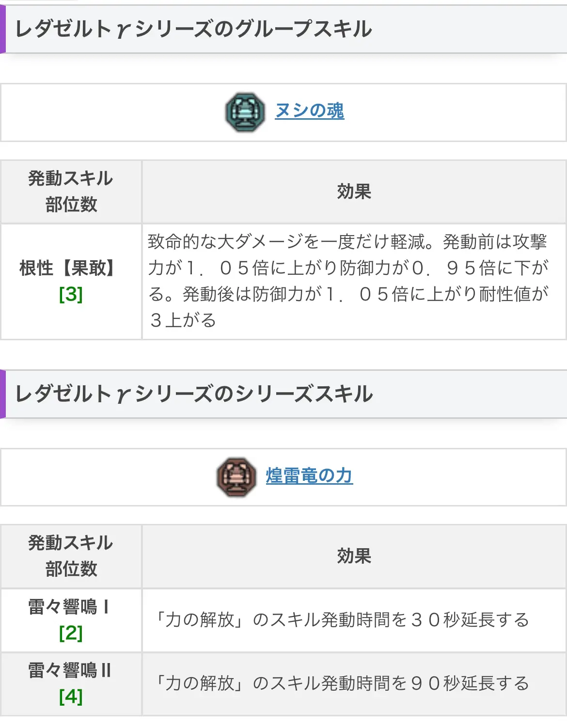
Task: Open the 煌雷竜の力 link
Action: pos(309,476)
